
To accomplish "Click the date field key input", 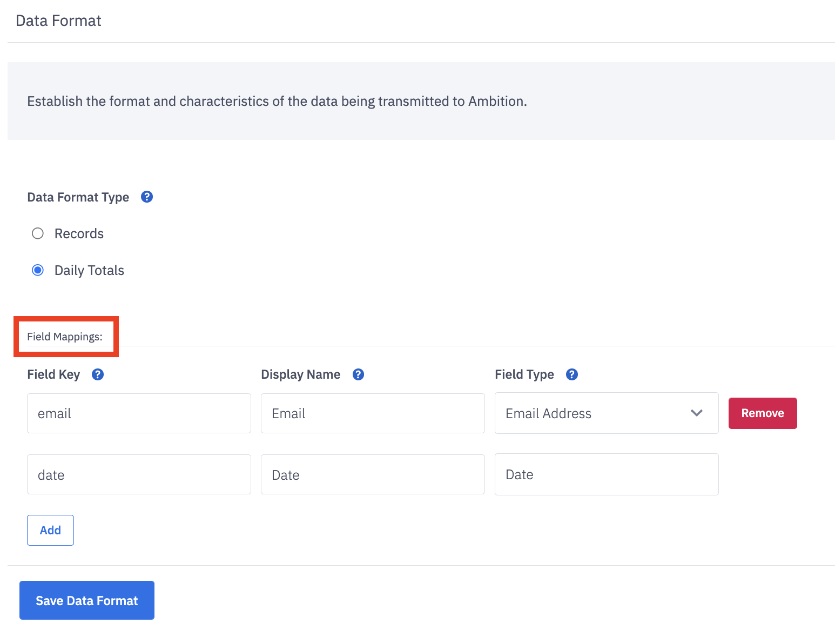I will 139,475.
